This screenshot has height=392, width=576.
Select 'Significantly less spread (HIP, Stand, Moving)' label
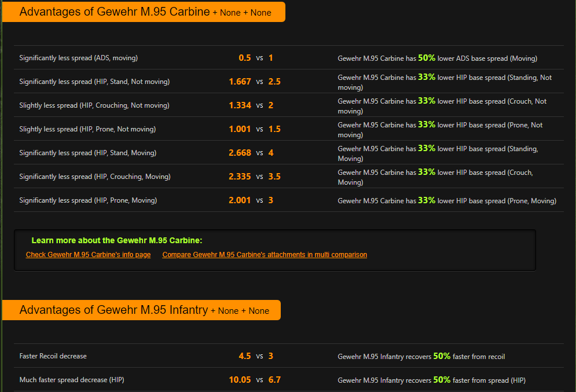(88, 153)
